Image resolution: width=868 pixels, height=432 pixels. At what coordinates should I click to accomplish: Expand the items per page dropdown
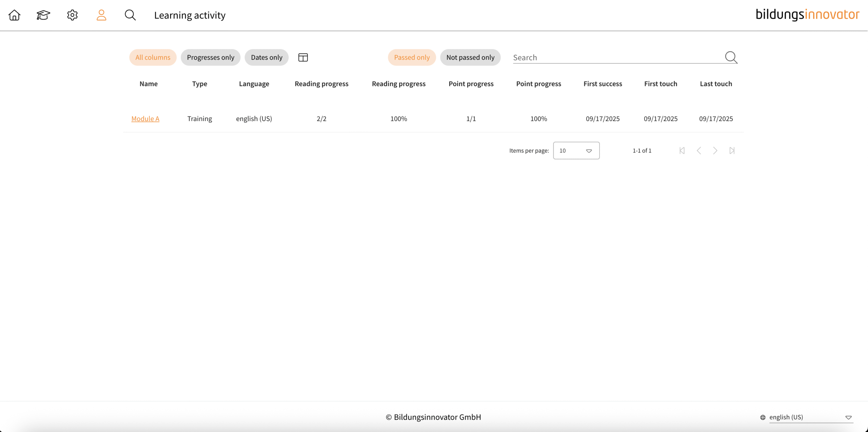point(576,151)
